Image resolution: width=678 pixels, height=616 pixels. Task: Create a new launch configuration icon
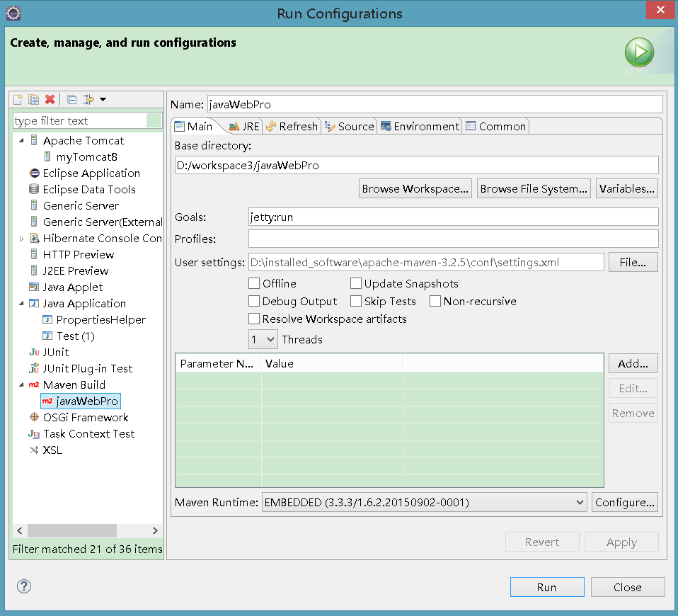[18, 100]
